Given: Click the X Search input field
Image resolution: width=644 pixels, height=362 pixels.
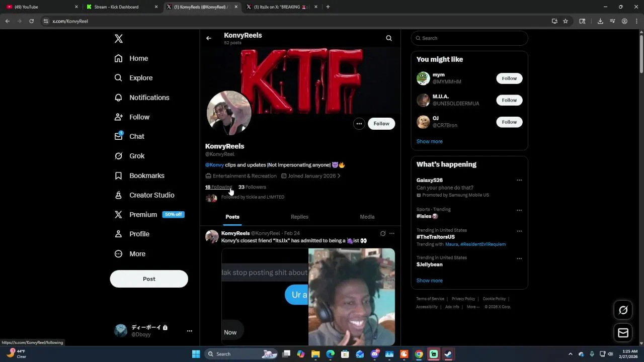Looking at the screenshot, I should [469, 38].
